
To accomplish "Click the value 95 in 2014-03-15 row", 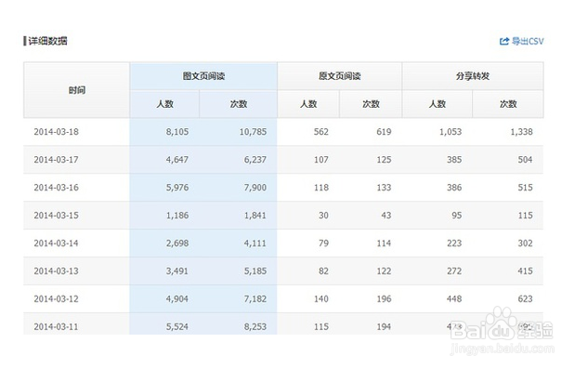I will (x=457, y=216).
